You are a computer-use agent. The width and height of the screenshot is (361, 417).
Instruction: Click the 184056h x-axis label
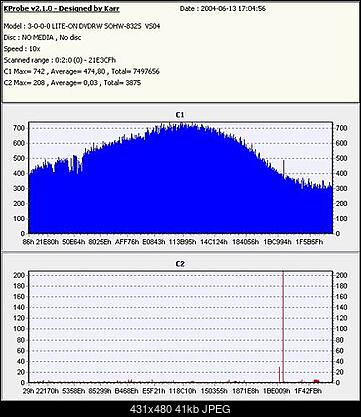pyautogui.click(x=245, y=242)
